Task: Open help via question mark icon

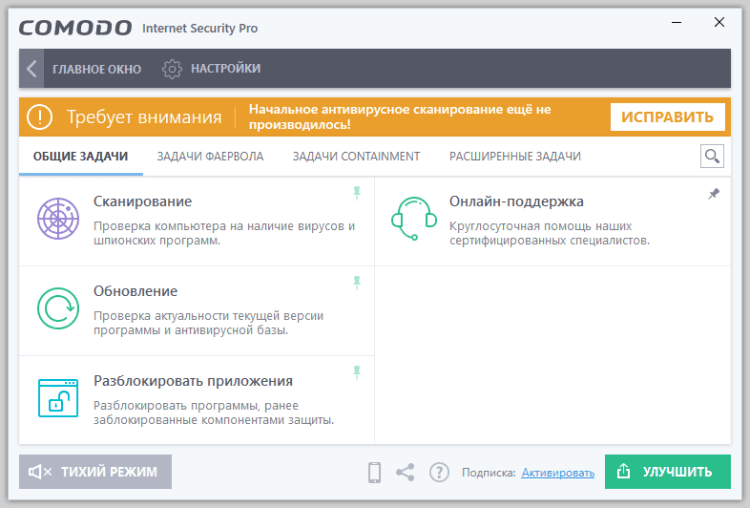Action: [439, 472]
